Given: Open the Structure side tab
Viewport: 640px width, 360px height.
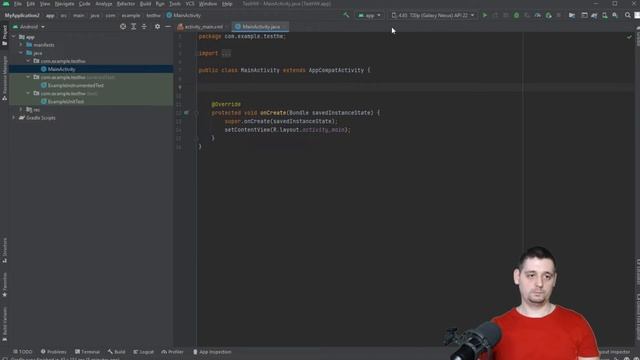Looking at the screenshot, I should click(x=4, y=250).
